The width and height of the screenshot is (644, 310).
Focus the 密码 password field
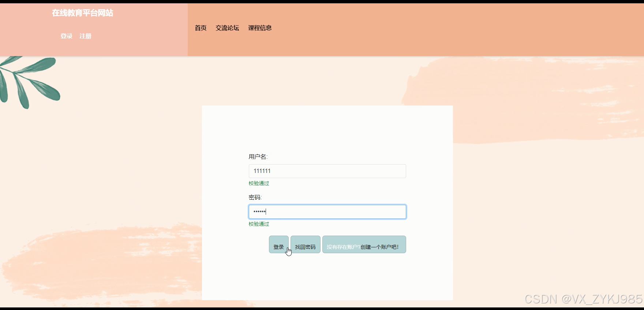click(327, 212)
